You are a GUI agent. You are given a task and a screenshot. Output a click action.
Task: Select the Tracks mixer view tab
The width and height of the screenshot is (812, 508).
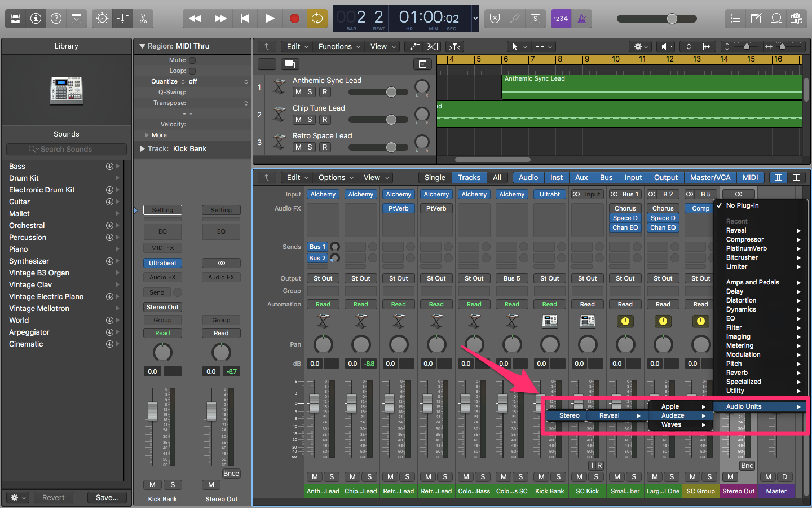coord(469,177)
